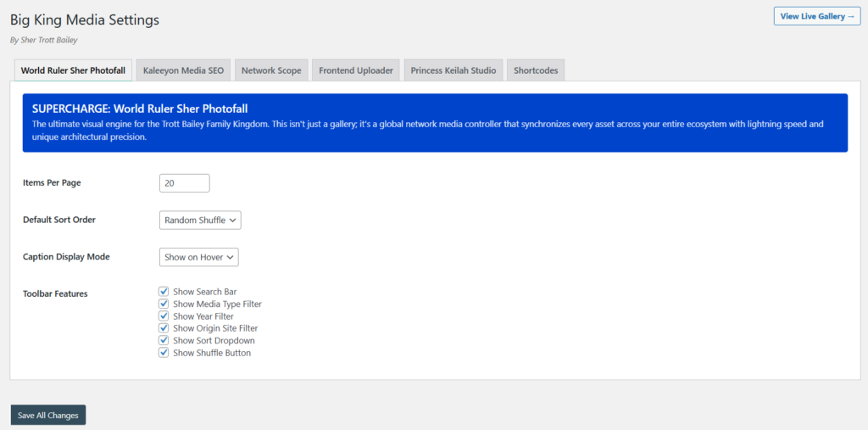
Task: Focus the Items Per Page field
Action: tap(184, 183)
